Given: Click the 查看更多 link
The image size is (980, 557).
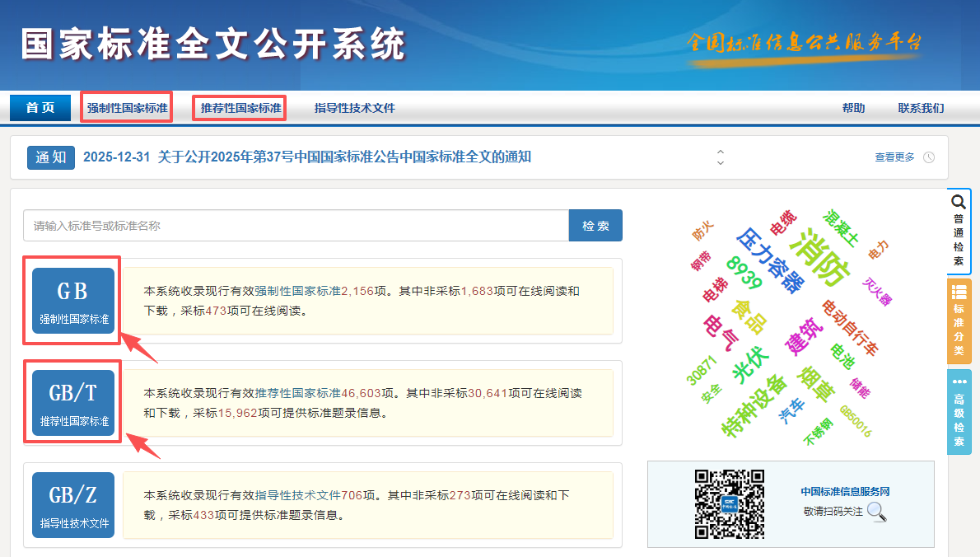Looking at the screenshot, I should 894,157.
